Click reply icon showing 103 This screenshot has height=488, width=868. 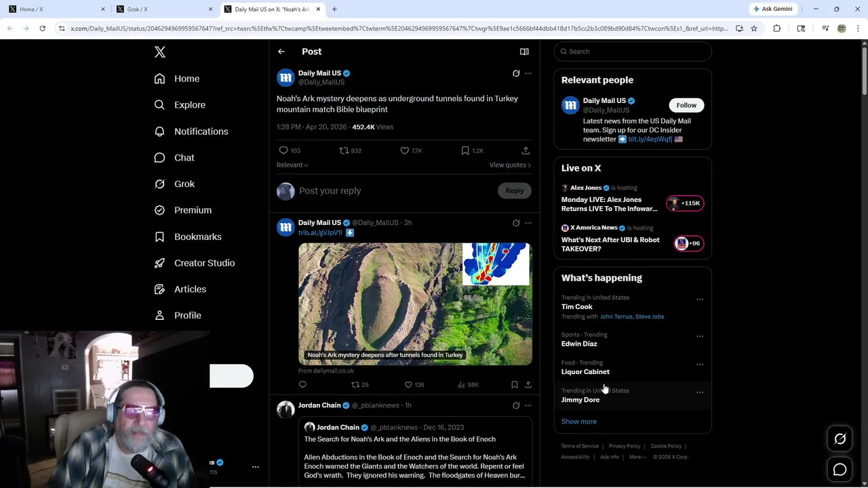tap(283, 150)
